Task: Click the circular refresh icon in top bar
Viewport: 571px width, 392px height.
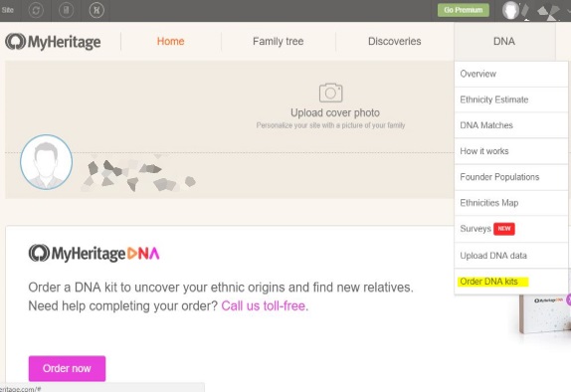Action: [x=36, y=10]
